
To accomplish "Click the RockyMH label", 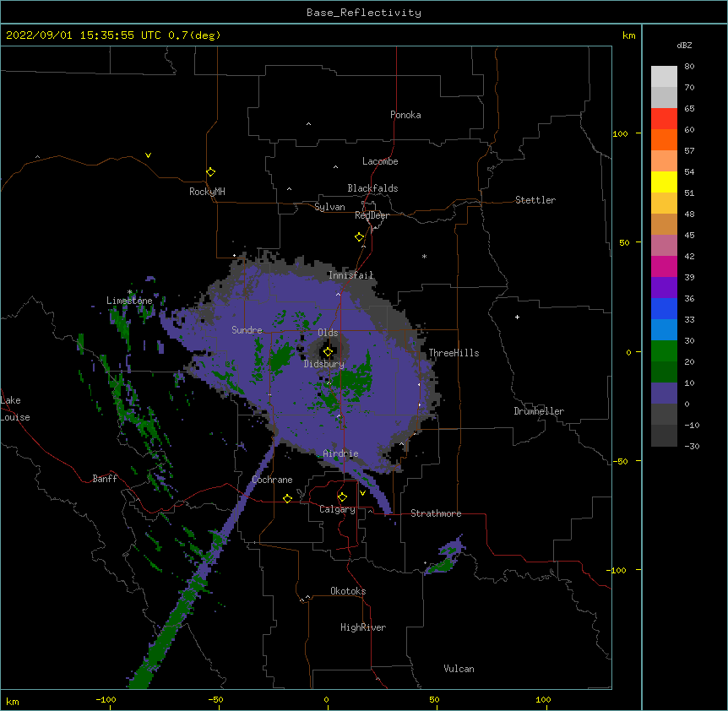I will coord(207,192).
